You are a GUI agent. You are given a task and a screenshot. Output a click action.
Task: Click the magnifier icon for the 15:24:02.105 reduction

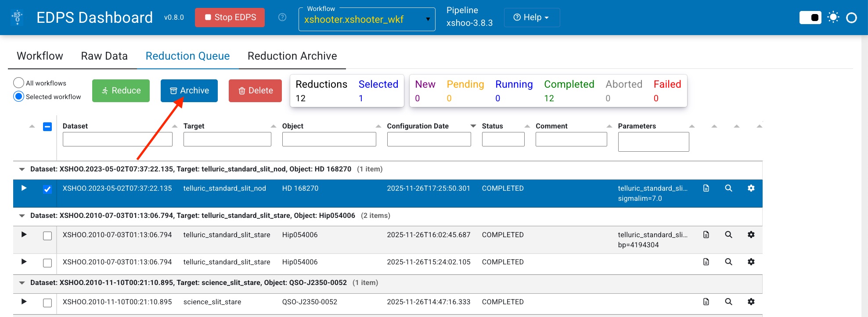[728, 262]
